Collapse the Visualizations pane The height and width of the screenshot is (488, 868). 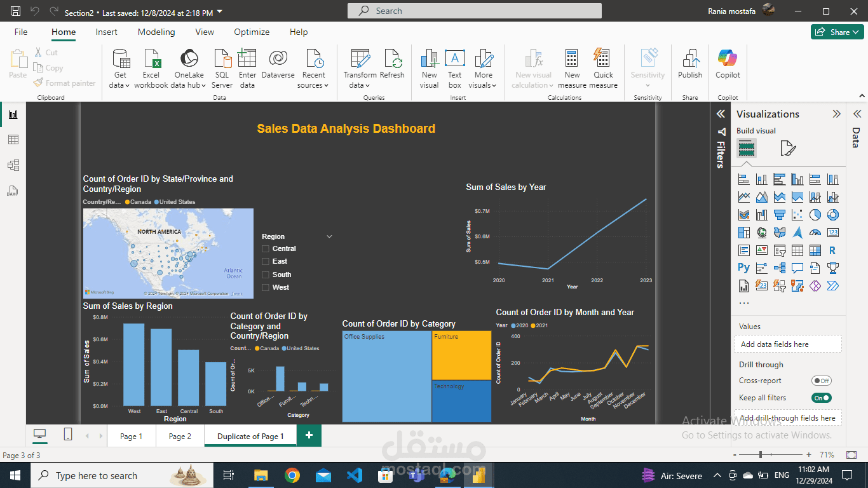tap(836, 114)
